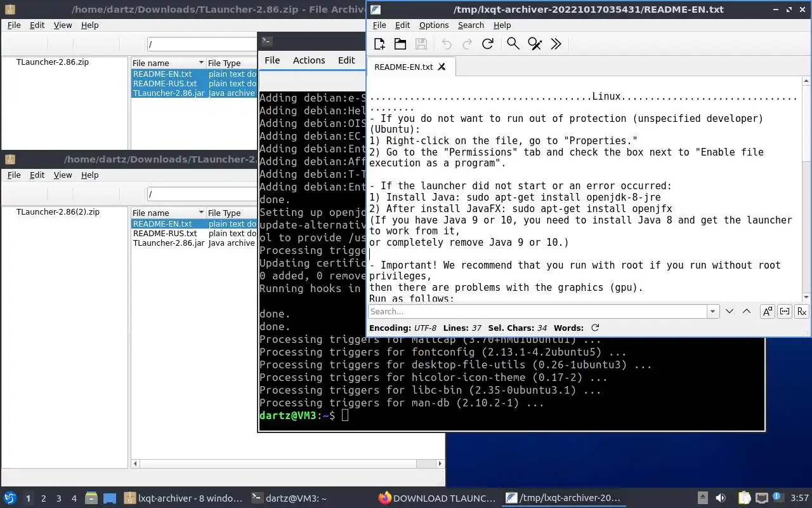
Task: Click the terminal icon in the terminal title bar
Action: click(x=267, y=41)
